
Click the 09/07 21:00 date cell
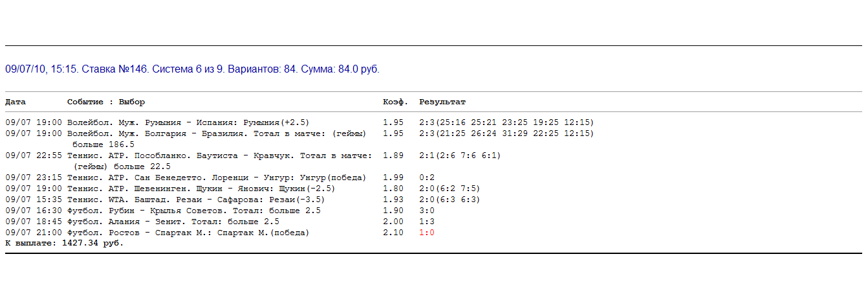pos(34,233)
